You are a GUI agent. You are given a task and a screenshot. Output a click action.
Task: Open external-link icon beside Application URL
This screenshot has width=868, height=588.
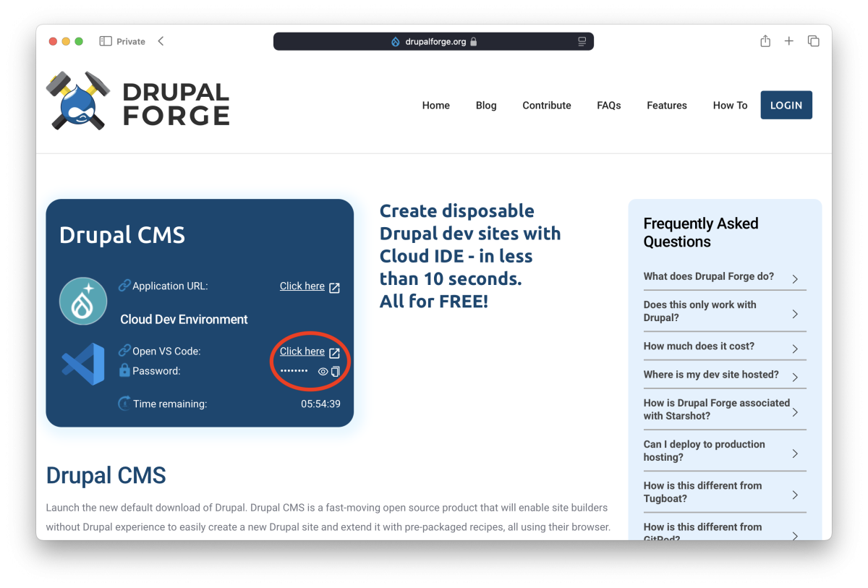334,287
